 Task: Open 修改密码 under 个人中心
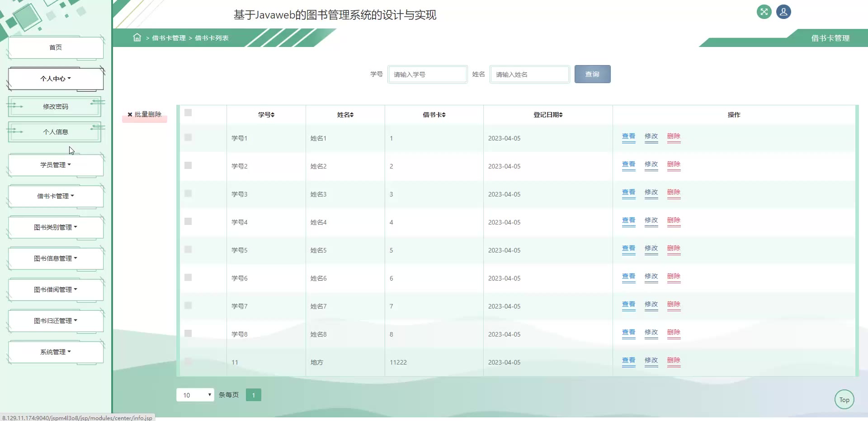[56, 107]
